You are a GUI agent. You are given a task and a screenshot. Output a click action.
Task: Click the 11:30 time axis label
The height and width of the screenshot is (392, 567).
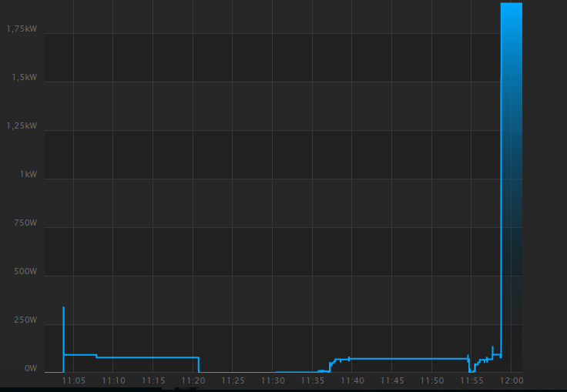[x=273, y=380]
